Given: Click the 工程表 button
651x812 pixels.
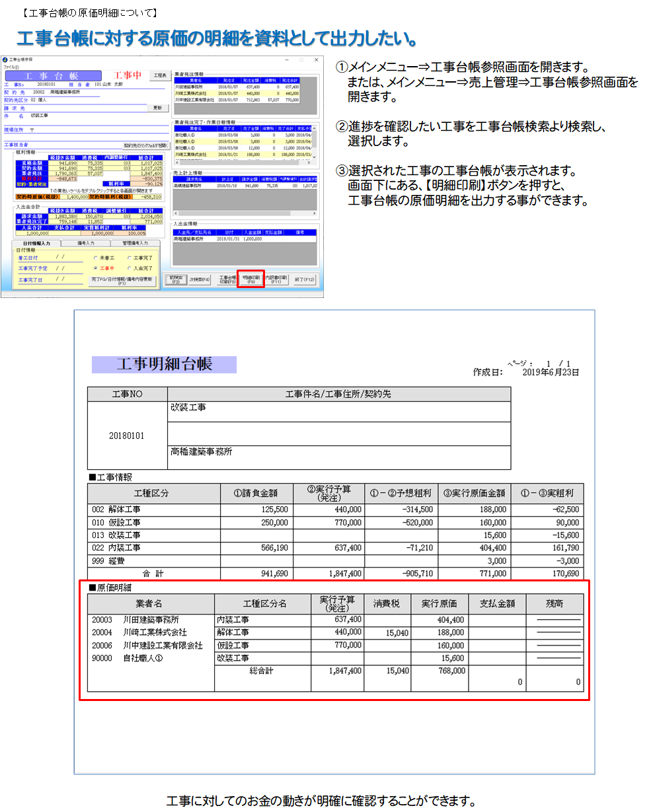Looking at the screenshot, I should tap(158, 75).
